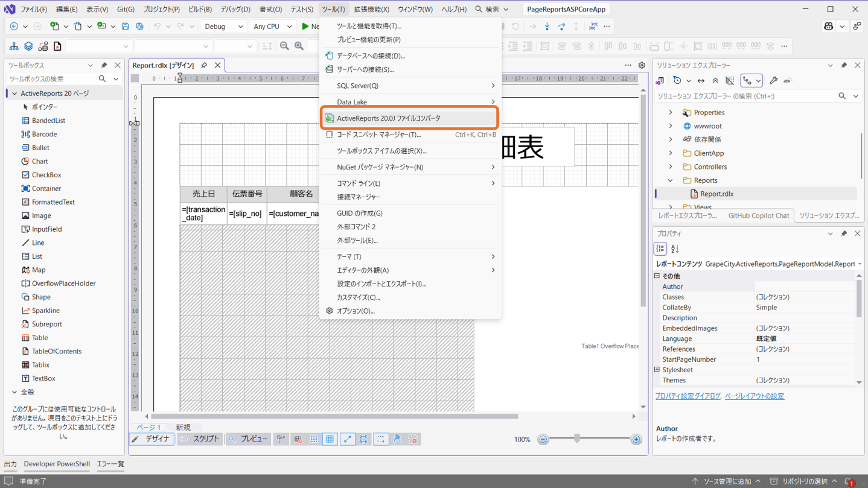The width and height of the screenshot is (868, 488).
Task: Switch to the プレビュー view
Action: (248, 439)
